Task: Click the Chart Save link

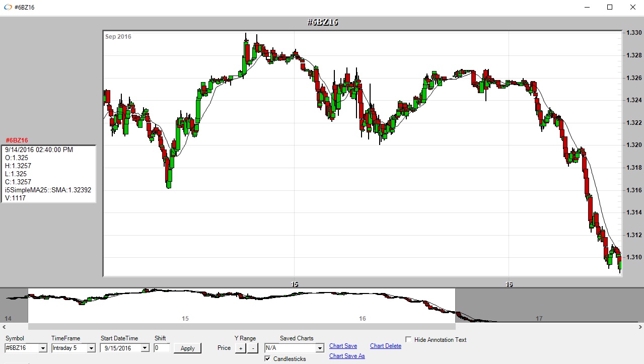Action: (343, 346)
